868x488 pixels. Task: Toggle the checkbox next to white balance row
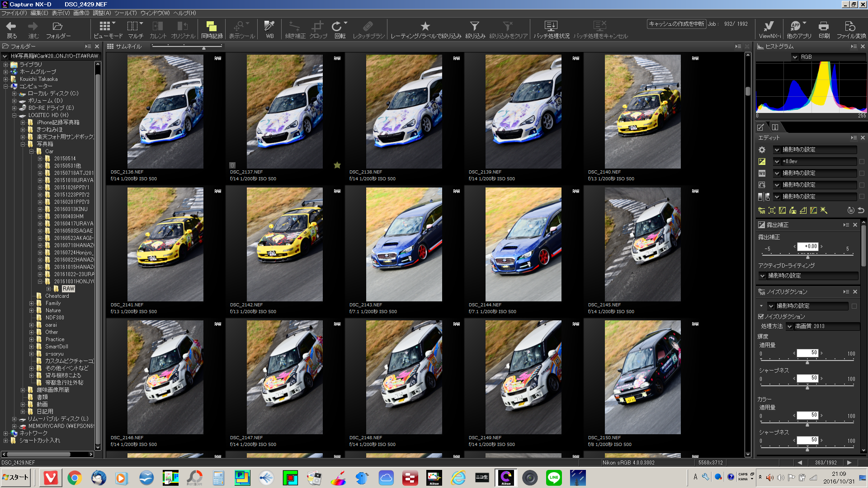point(862,174)
